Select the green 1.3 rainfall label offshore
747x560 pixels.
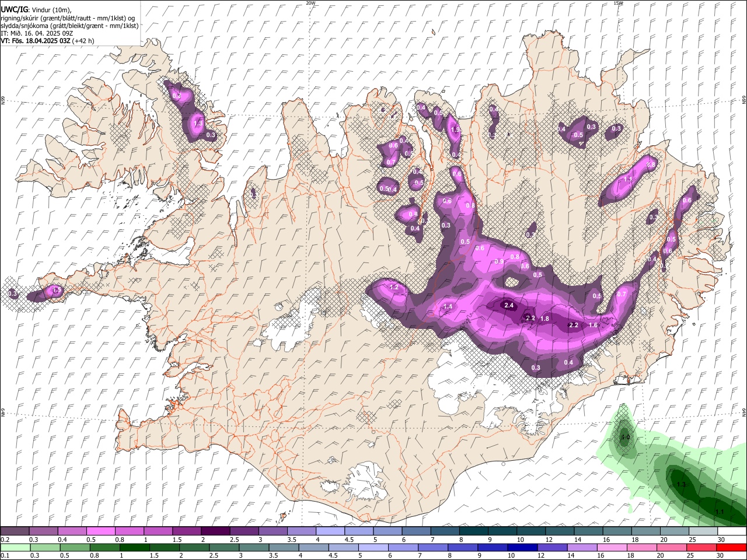pyautogui.click(x=680, y=485)
